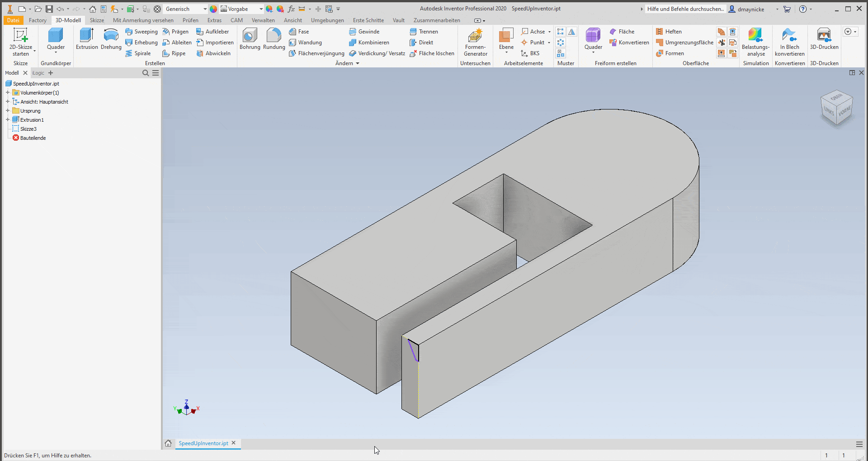The height and width of the screenshot is (461, 868).
Task: Open the Generisch material dropdown
Action: (x=205, y=9)
